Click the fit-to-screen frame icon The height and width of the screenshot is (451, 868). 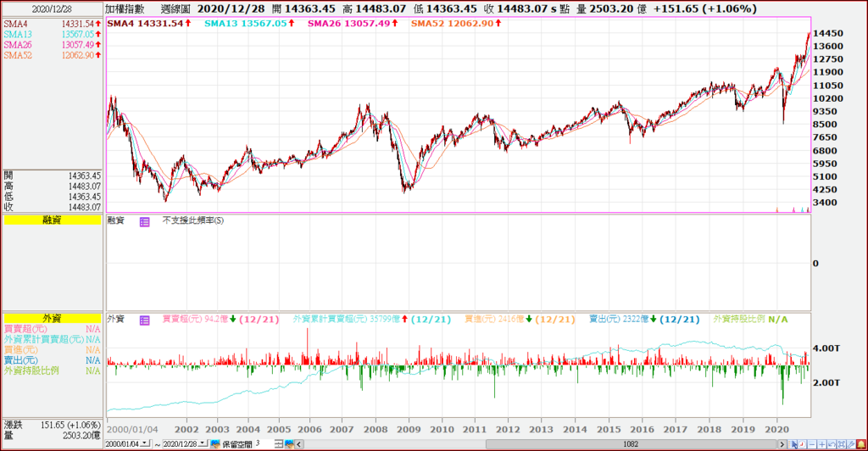842,444
